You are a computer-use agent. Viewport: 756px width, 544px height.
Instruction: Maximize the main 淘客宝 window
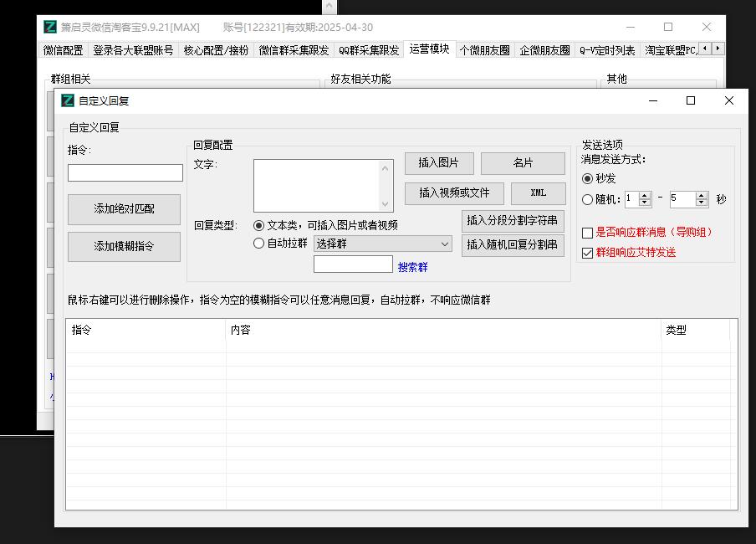[x=667, y=27]
